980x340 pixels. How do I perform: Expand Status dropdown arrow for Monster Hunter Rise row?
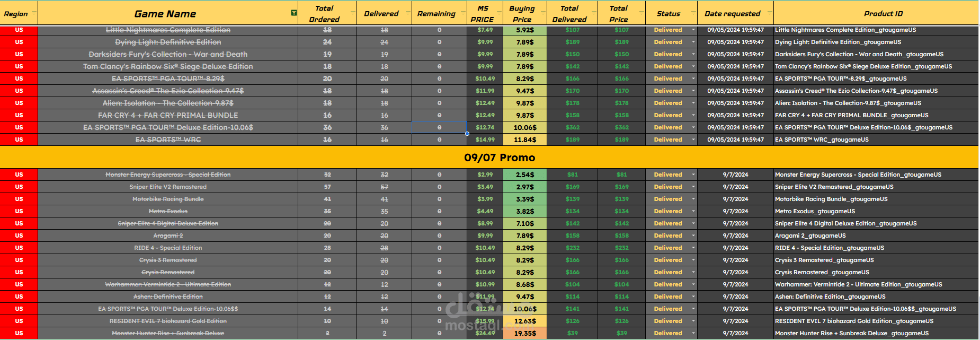point(693,333)
